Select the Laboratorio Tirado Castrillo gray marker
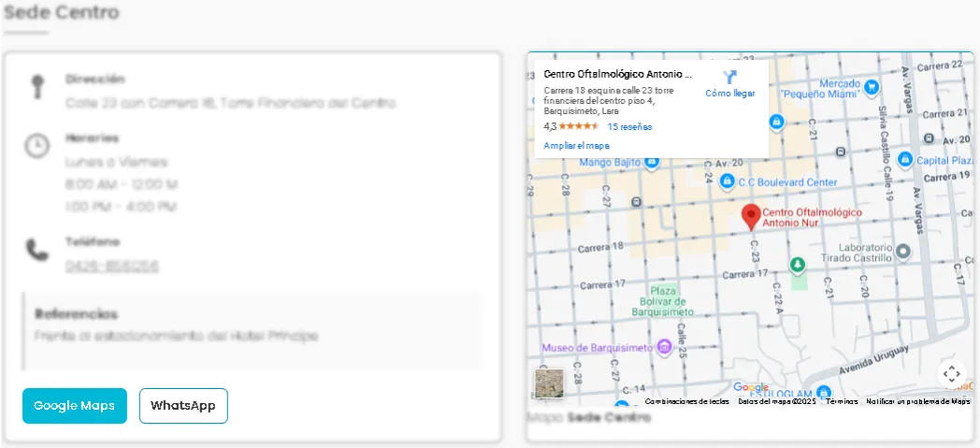The width and height of the screenshot is (980, 448). tap(902, 252)
